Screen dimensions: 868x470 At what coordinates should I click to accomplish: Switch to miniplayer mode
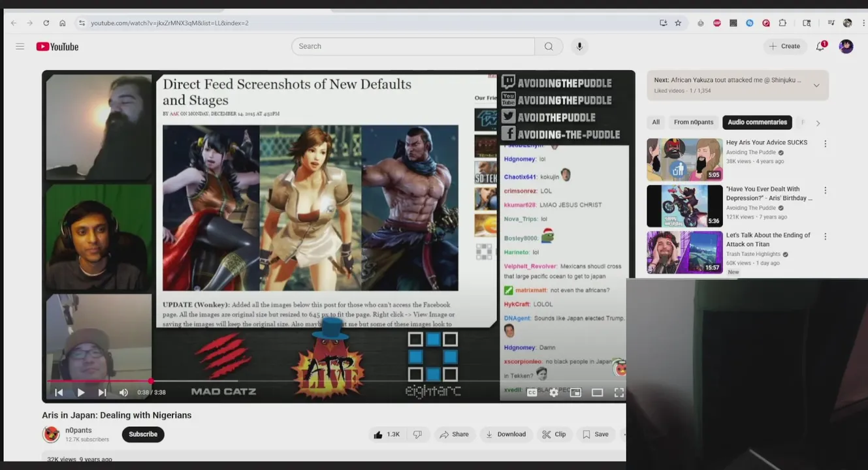point(575,392)
